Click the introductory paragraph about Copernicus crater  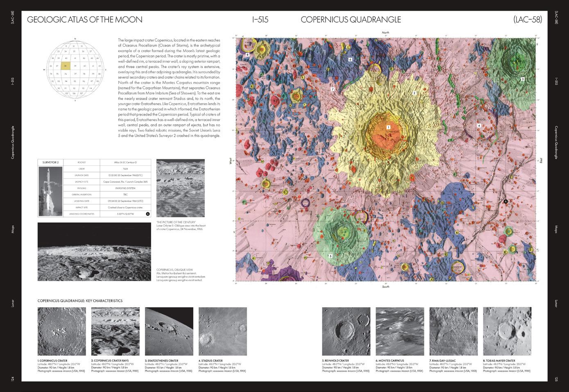tap(169, 88)
